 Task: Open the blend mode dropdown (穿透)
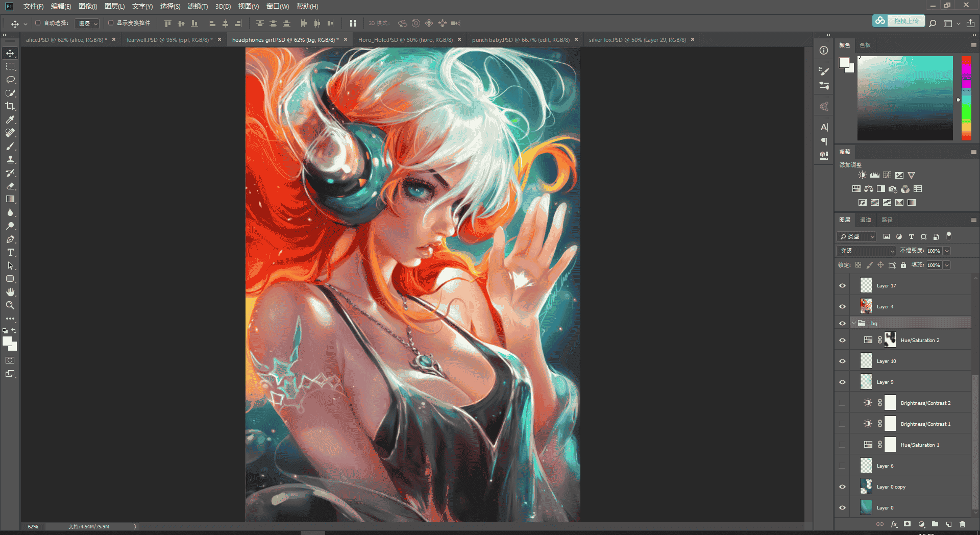point(866,251)
